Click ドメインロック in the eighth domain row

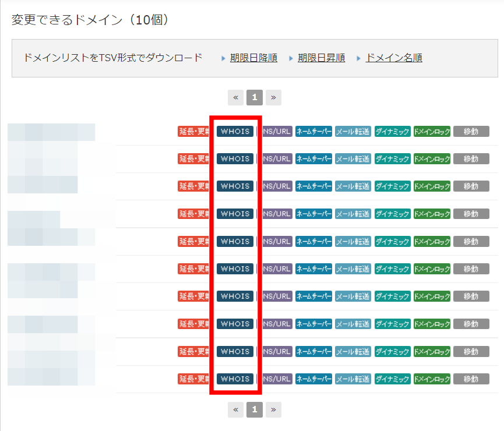(432, 324)
